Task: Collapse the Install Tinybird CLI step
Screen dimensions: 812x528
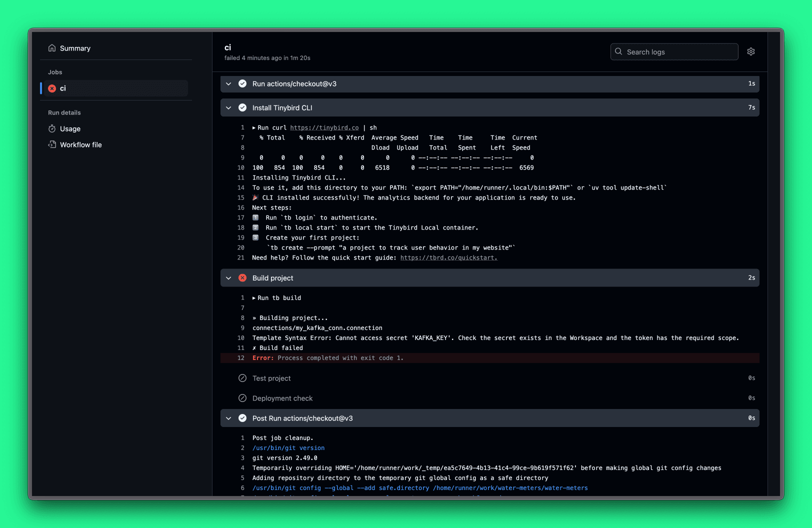Action: tap(228, 107)
